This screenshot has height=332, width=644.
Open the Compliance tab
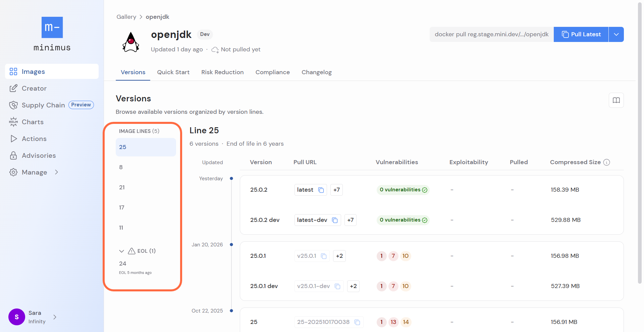272,72
